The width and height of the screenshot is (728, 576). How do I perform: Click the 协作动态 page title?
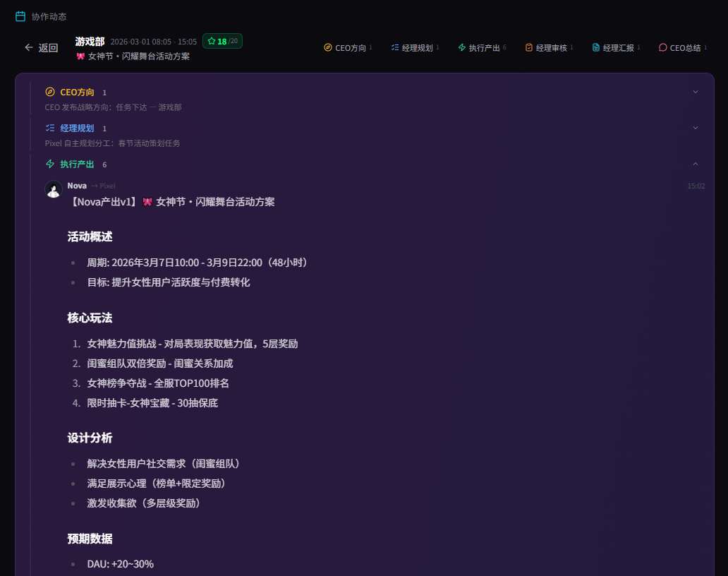(x=49, y=17)
